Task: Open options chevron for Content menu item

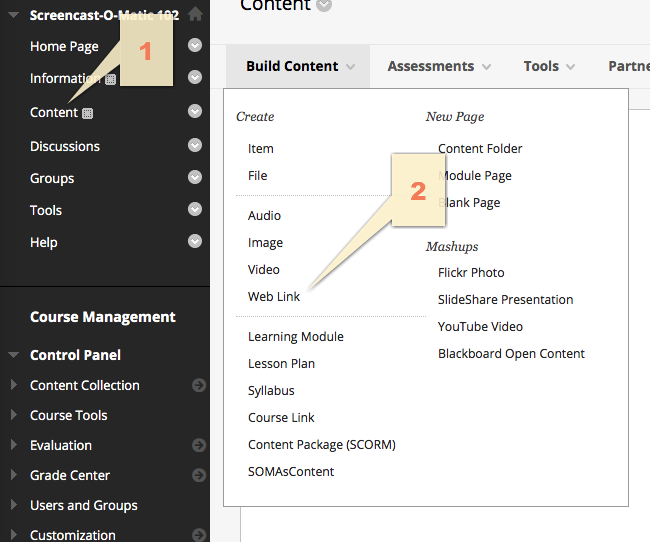Action: click(195, 111)
